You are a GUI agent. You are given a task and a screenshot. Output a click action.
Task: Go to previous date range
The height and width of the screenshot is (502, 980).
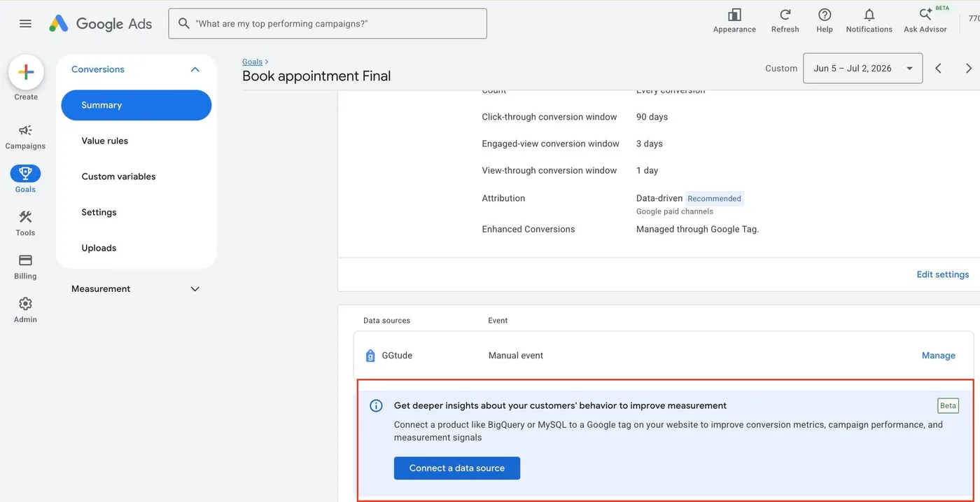[x=938, y=69]
